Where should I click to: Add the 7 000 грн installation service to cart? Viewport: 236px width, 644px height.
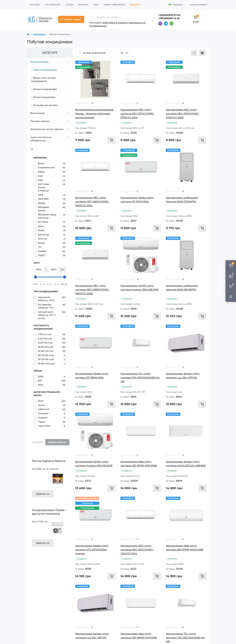[x=112, y=140]
